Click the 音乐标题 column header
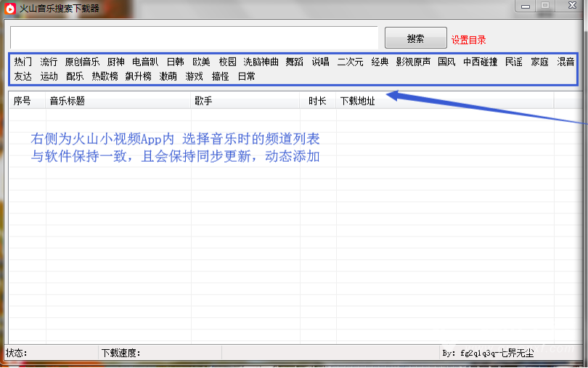 tap(118, 101)
